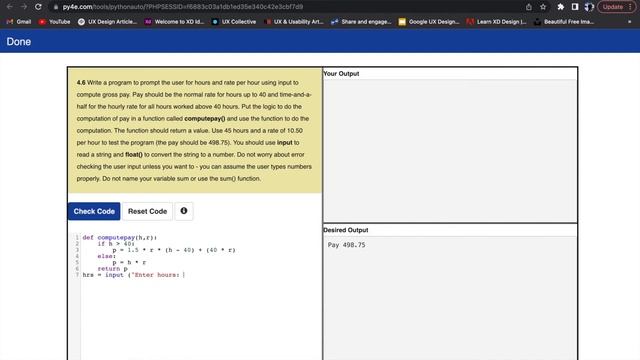This screenshot has height=360, width=640.
Task: Click code line with '1.5 * r'
Action: click(x=174, y=250)
